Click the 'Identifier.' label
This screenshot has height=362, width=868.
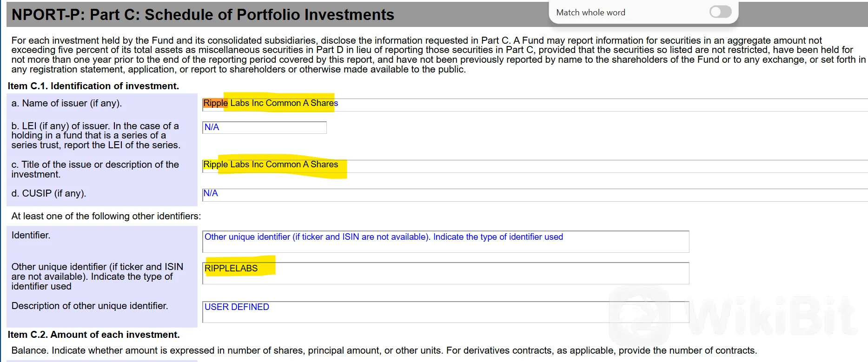(x=31, y=235)
